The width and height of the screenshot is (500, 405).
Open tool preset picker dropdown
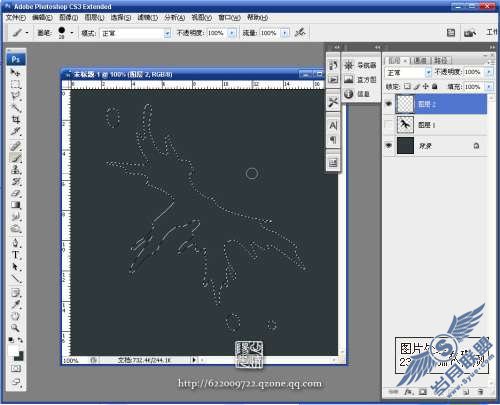(27, 33)
